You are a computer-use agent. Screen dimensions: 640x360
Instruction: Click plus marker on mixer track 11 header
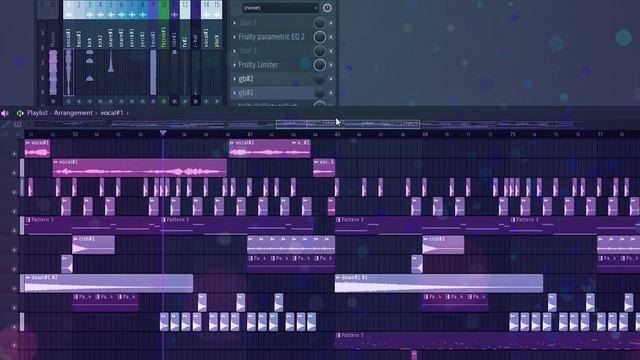click(174, 15)
